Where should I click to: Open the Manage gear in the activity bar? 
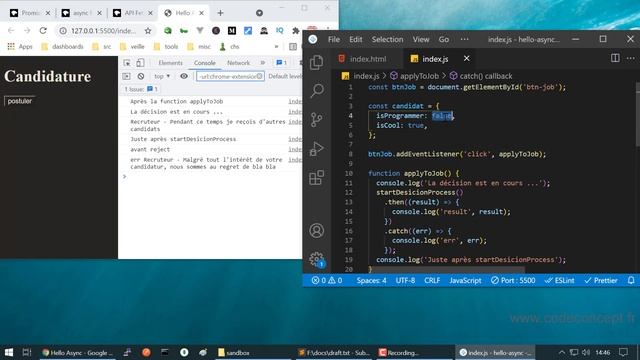[x=316, y=259]
